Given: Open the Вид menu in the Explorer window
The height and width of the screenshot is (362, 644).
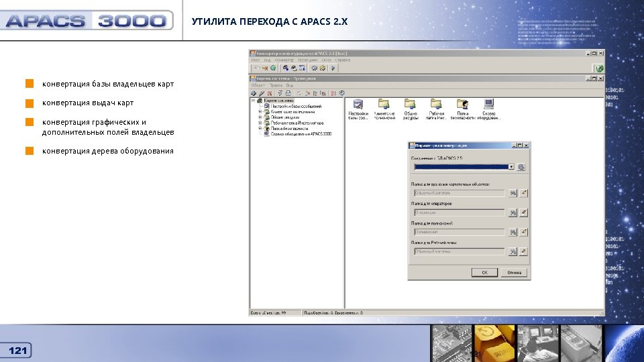Looking at the screenshot, I should (290, 85).
